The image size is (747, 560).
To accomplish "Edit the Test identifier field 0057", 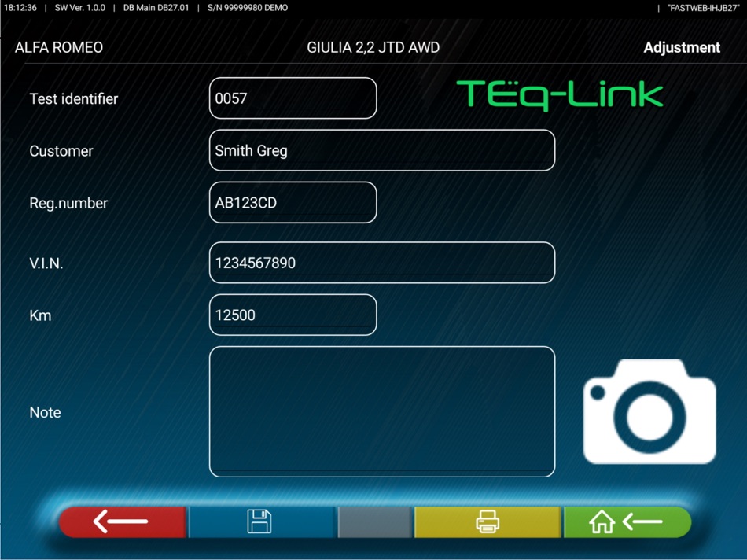I will point(293,98).
